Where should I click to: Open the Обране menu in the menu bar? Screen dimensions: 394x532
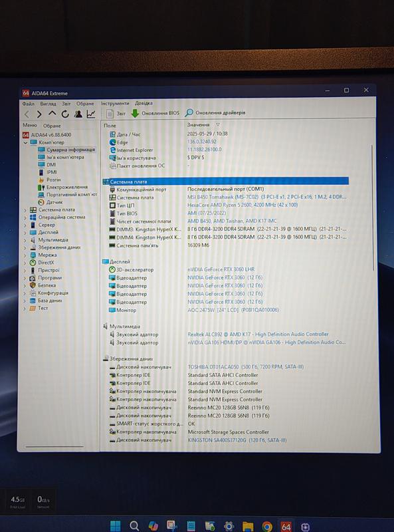pyautogui.click(x=85, y=103)
